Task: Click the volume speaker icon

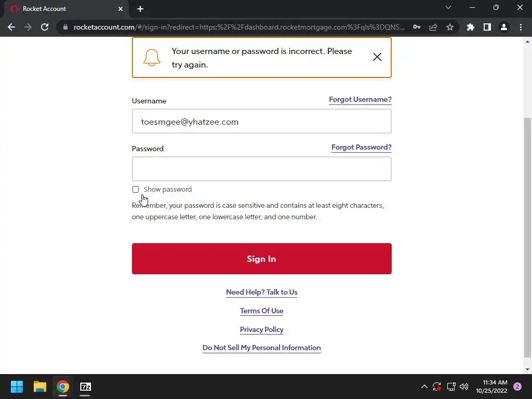Action: [x=464, y=387]
